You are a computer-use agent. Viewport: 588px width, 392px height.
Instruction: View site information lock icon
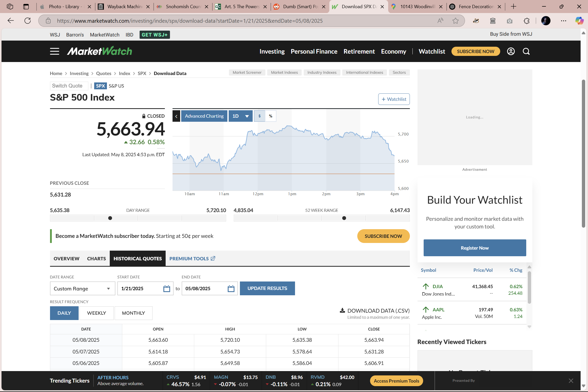48,21
